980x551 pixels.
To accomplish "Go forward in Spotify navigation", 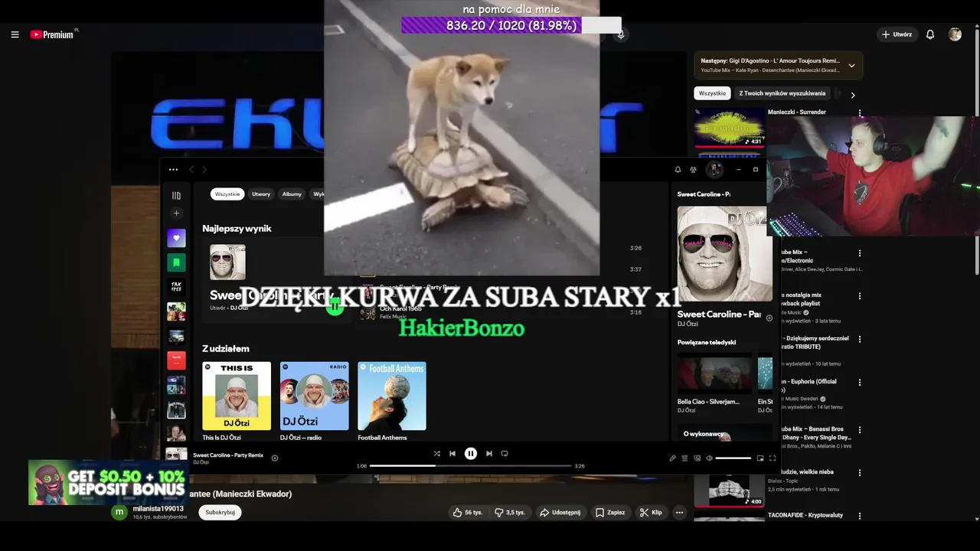I will click(x=204, y=170).
